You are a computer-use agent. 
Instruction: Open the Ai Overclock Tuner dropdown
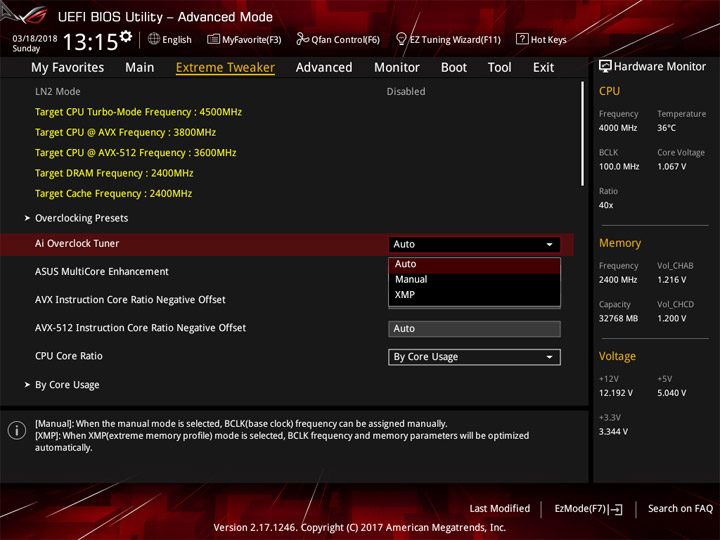[474, 244]
